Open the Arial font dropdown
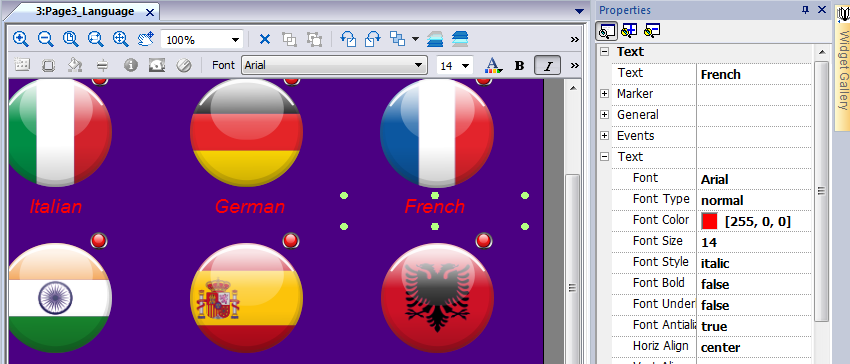 (x=334, y=66)
